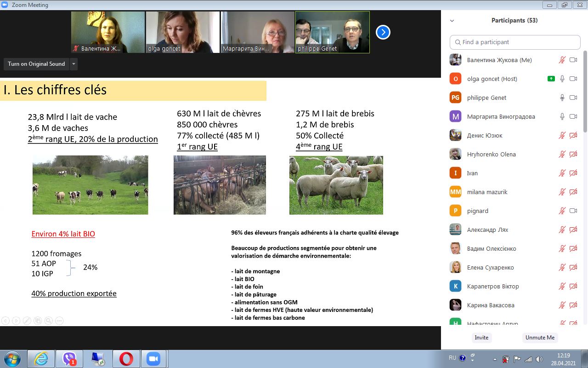The image size is (588, 368).
Task: Click the Find a participant search field
Action: click(515, 42)
